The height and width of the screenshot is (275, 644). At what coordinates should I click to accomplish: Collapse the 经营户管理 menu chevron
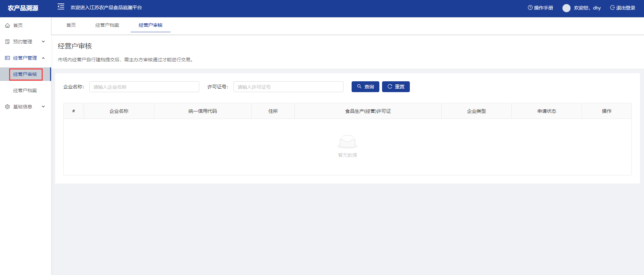coord(43,58)
